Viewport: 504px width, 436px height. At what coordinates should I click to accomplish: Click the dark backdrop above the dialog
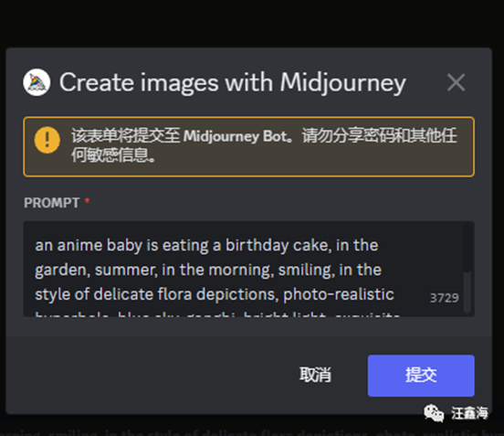pos(252,23)
